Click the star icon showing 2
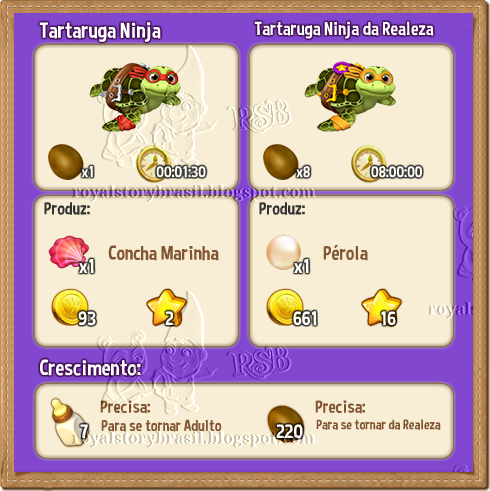The height and width of the screenshot is (491, 490). pyautogui.click(x=167, y=307)
